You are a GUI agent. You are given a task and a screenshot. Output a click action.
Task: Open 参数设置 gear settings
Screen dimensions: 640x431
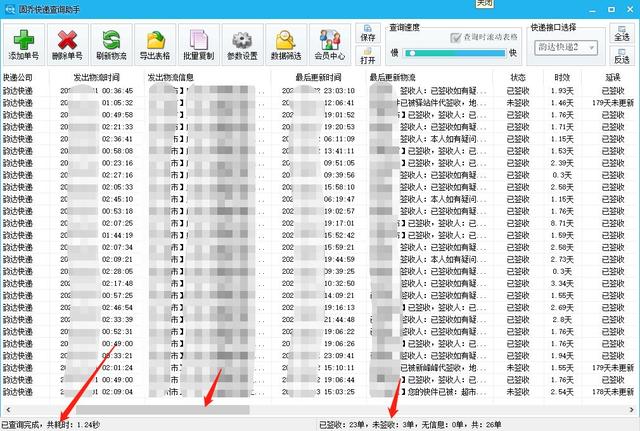242,44
